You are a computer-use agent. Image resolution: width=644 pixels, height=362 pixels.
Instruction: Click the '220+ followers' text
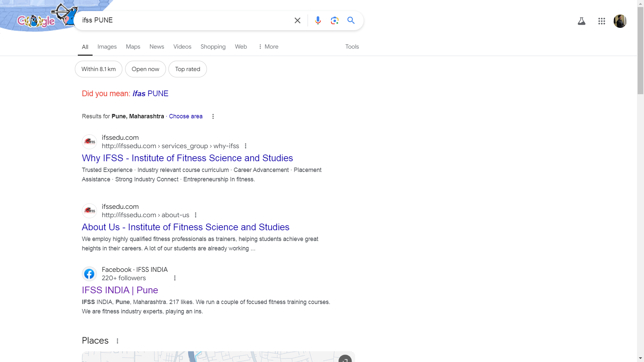124,278
